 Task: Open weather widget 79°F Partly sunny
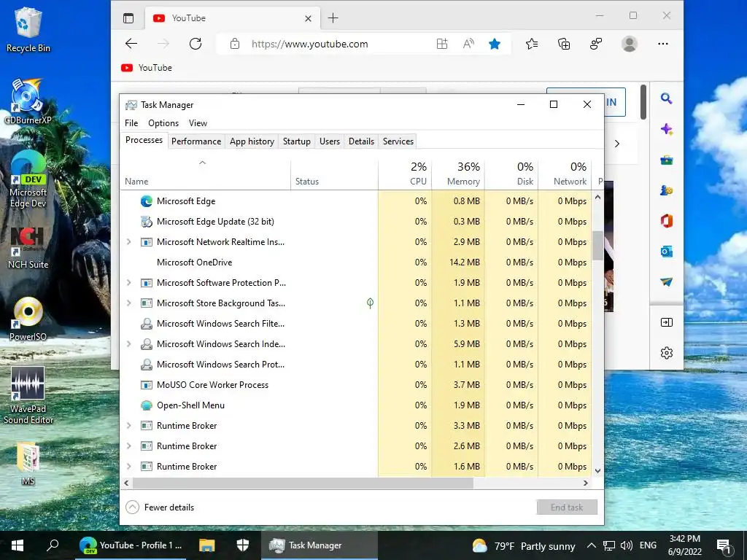click(x=524, y=545)
